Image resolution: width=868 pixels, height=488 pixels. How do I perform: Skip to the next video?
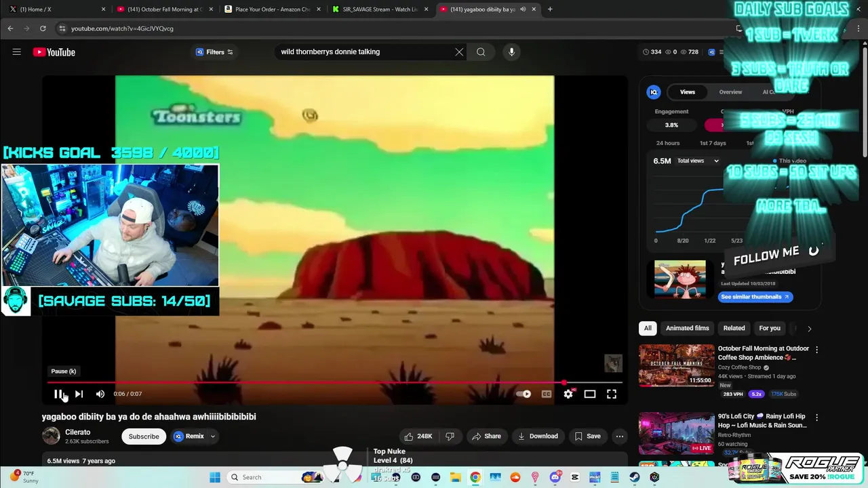pyautogui.click(x=79, y=394)
